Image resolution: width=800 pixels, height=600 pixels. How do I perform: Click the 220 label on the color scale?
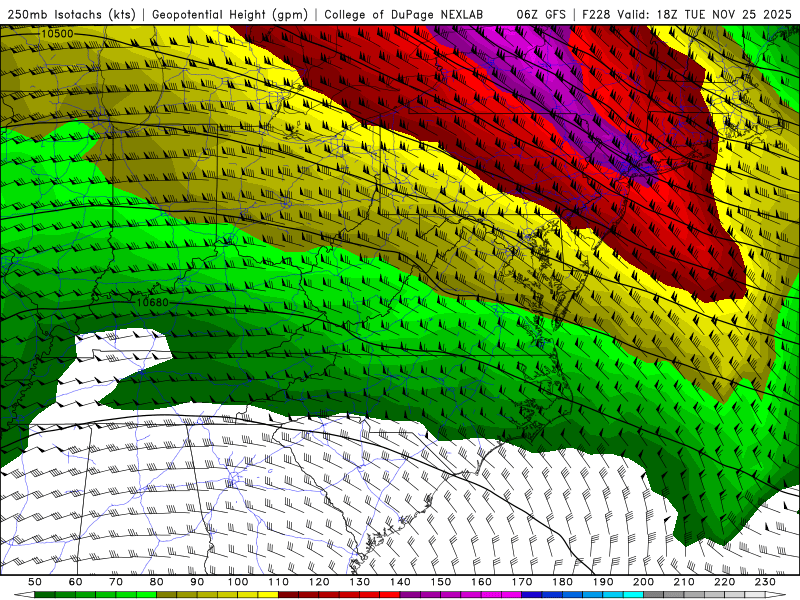point(724,582)
